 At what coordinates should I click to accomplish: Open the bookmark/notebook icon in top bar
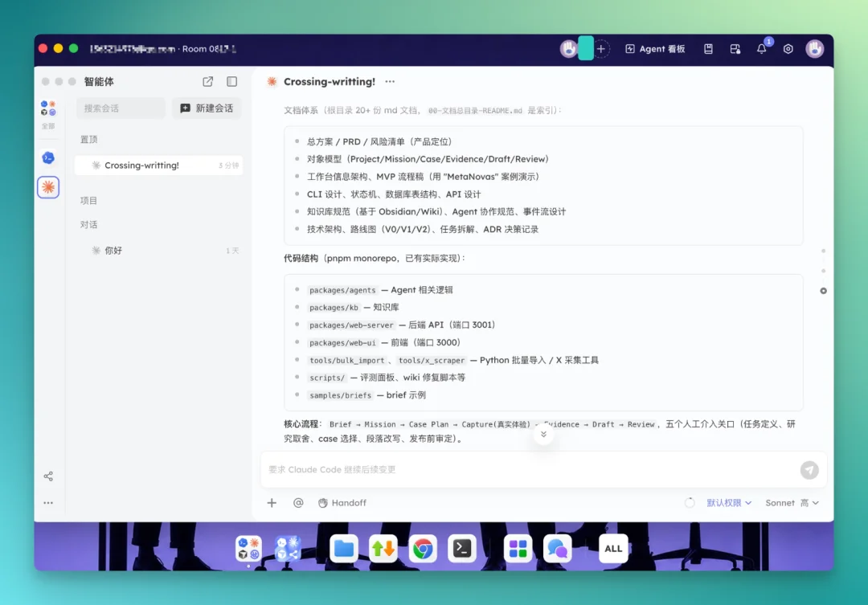pyautogui.click(x=708, y=49)
